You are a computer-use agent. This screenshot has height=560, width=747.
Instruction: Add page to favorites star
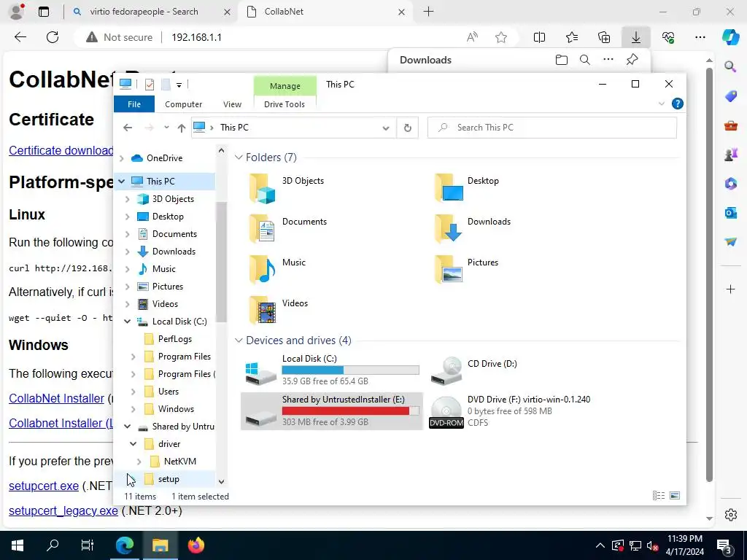click(x=500, y=37)
